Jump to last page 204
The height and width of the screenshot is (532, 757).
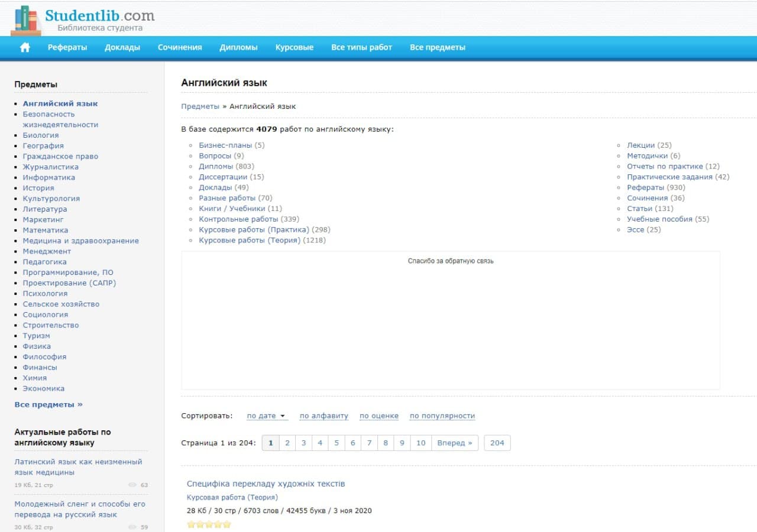tap(497, 443)
